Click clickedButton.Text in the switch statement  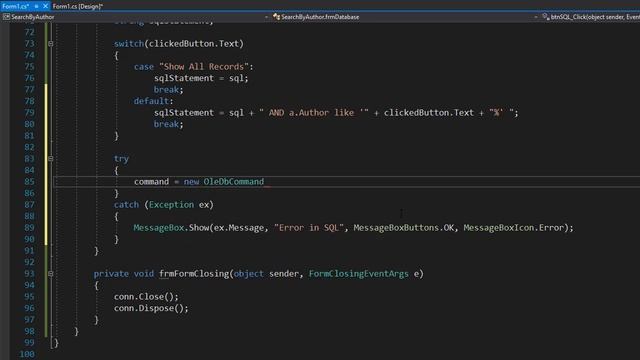(x=194, y=44)
